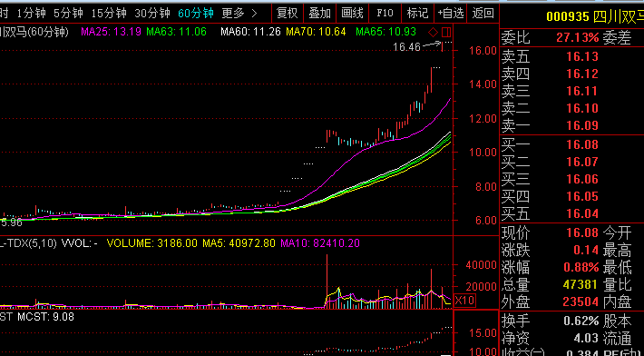
Task: Select the 30分钟 period tab
Action: point(152,14)
